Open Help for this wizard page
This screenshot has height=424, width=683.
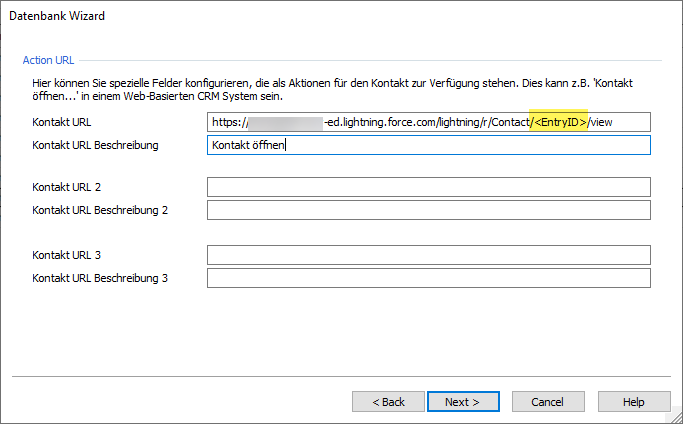(x=633, y=401)
